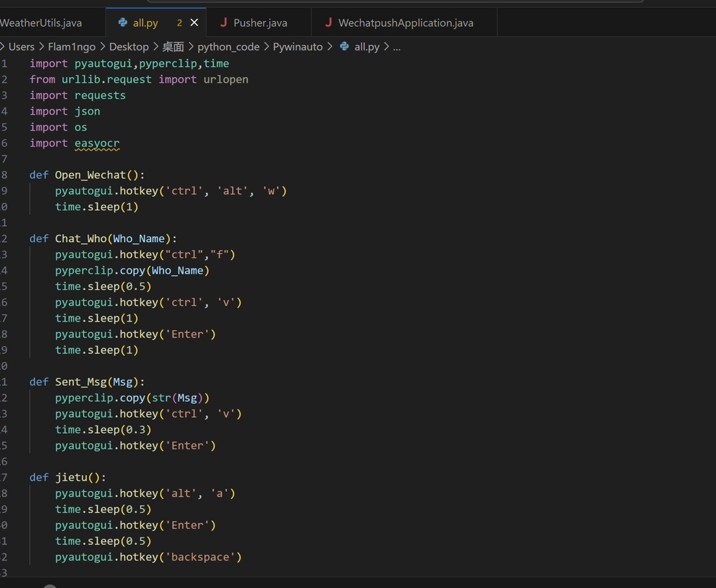Viewport: 716px width, 588px height.
Task: Click time.sleep(0.3) line
Action: 103,430
